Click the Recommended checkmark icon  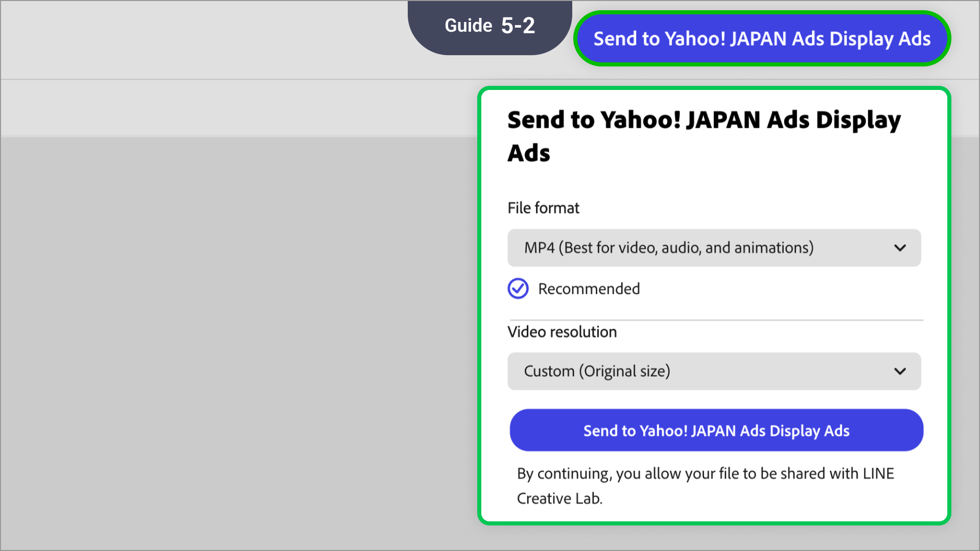coord(518,289)
